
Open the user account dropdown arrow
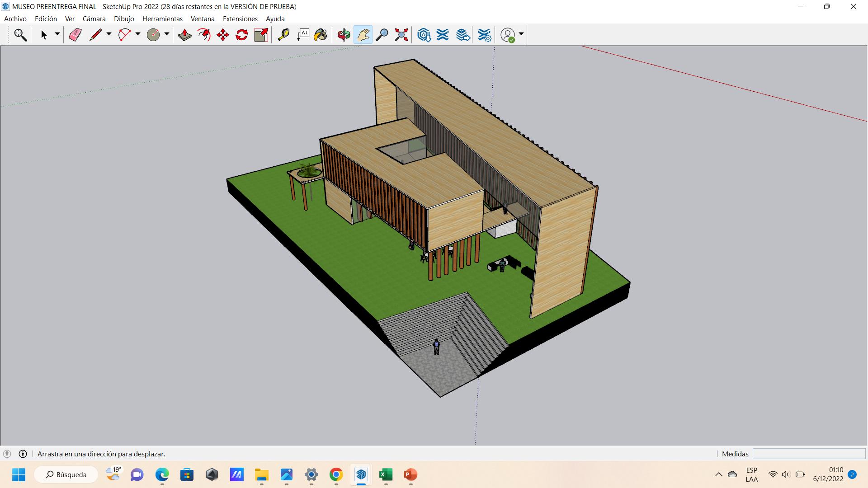coord(521,34)
